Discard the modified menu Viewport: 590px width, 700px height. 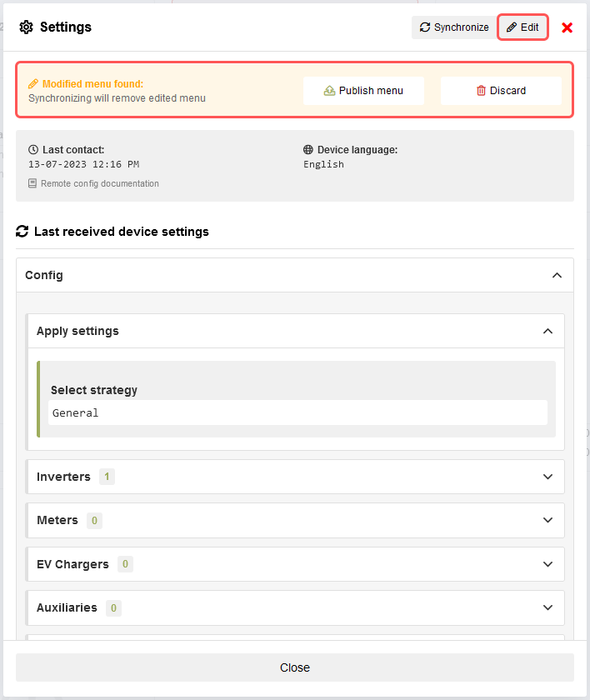click(x=501, y=91)
